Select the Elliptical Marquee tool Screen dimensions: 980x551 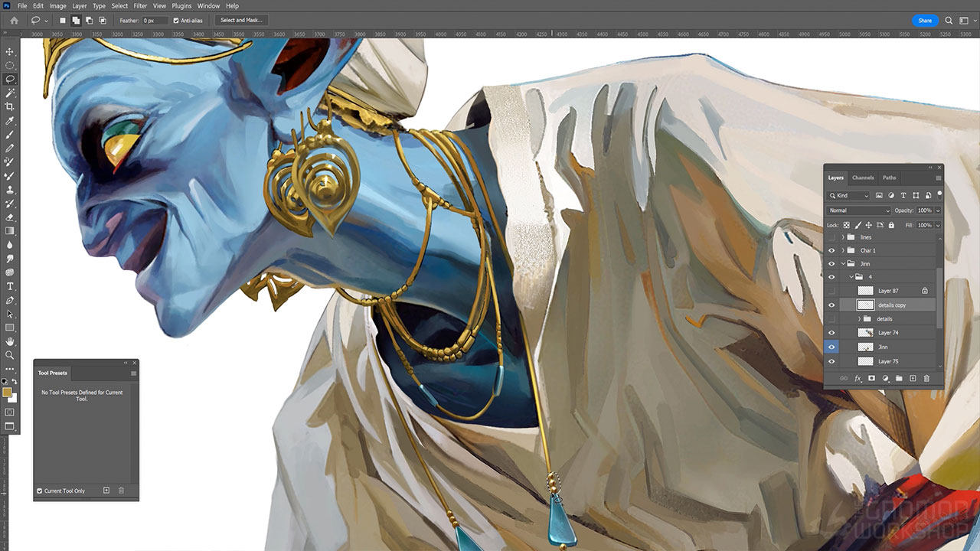(x=10, y=65)
